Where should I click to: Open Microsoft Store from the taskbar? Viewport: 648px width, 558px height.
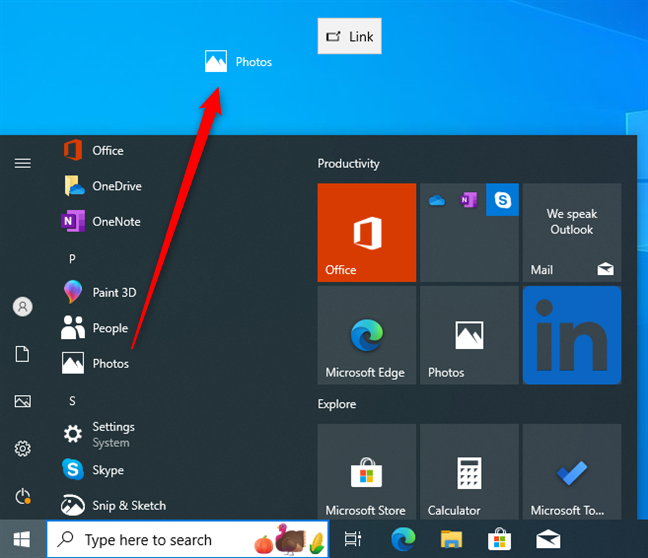(499, 539)
